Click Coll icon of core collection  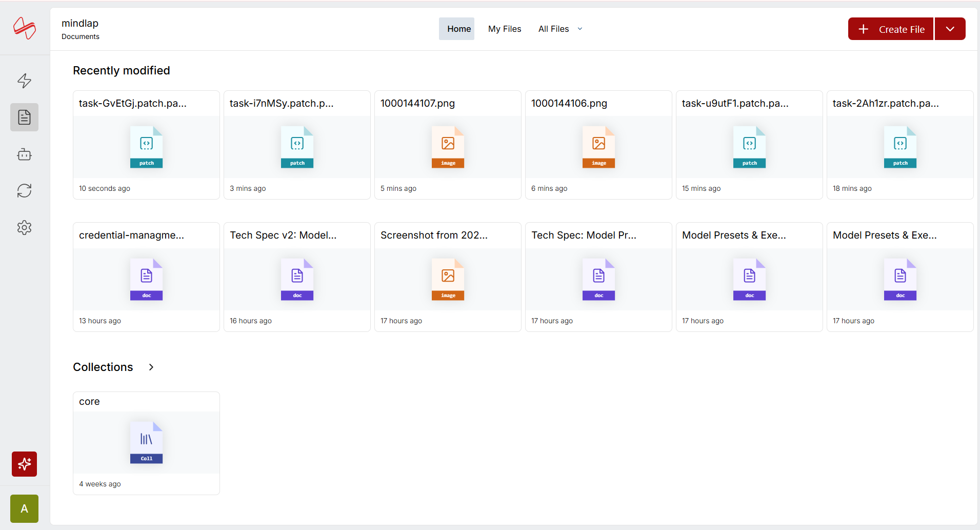tap(146, 443)
